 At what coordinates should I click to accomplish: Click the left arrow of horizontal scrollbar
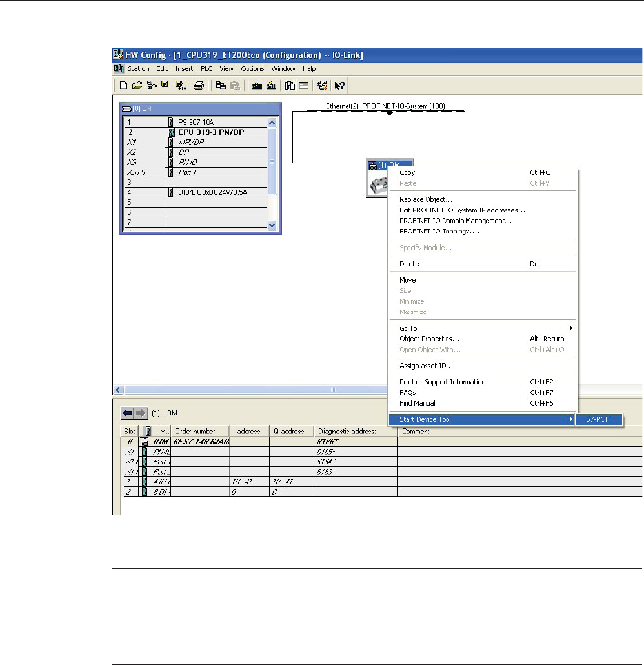(118, 390)
